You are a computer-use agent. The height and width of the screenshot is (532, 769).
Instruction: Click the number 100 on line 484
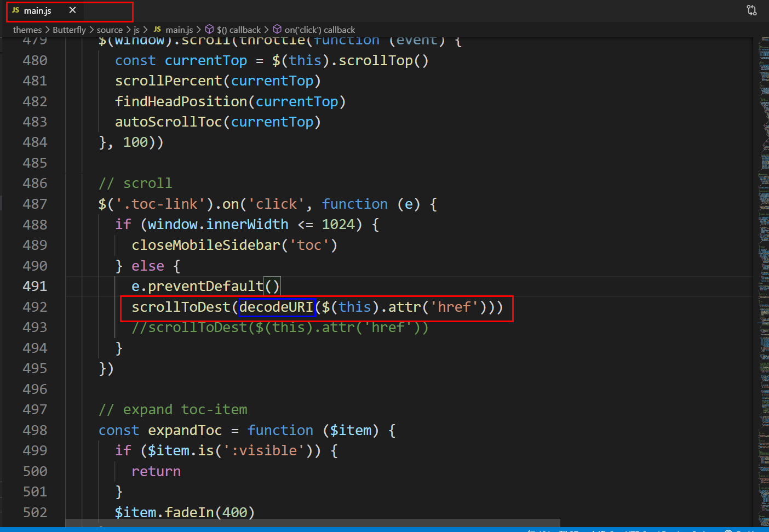[x=135, y=142]
